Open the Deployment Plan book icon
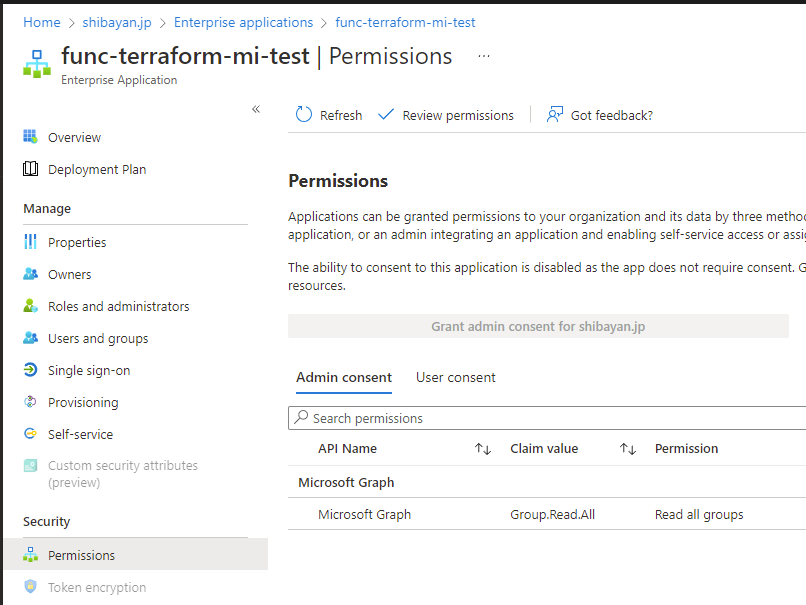The width and height of the screenshot is (806, 605). 30,169
